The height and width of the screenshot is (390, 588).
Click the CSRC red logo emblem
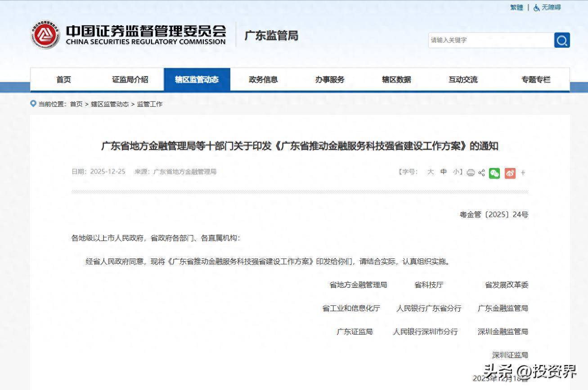point(45,35)
